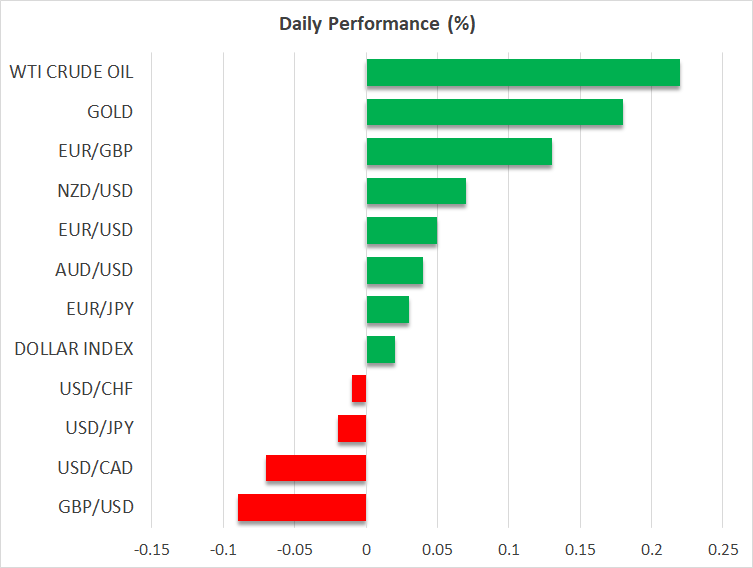Select the 0 value axis tick label
Screen dimensions: 753x568
coord(366,549)
